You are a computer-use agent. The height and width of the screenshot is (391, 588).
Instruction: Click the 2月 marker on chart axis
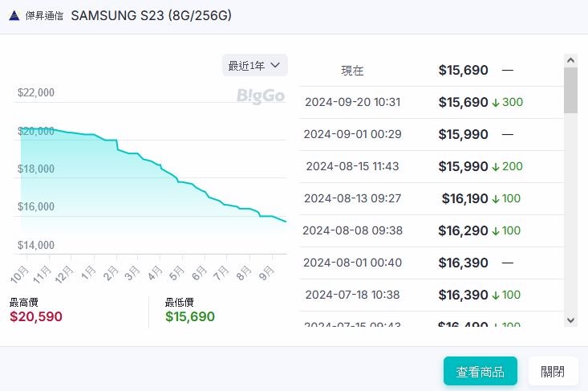pos(111,273)
